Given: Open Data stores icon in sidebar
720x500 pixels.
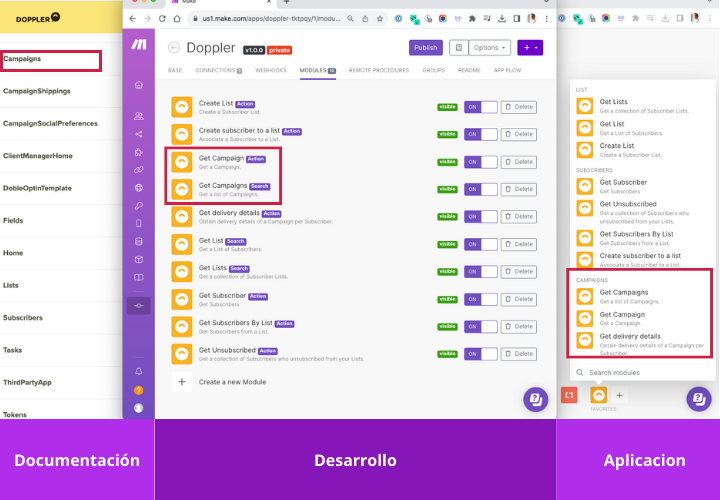Looking at the screenshot, I should point(139,242).
